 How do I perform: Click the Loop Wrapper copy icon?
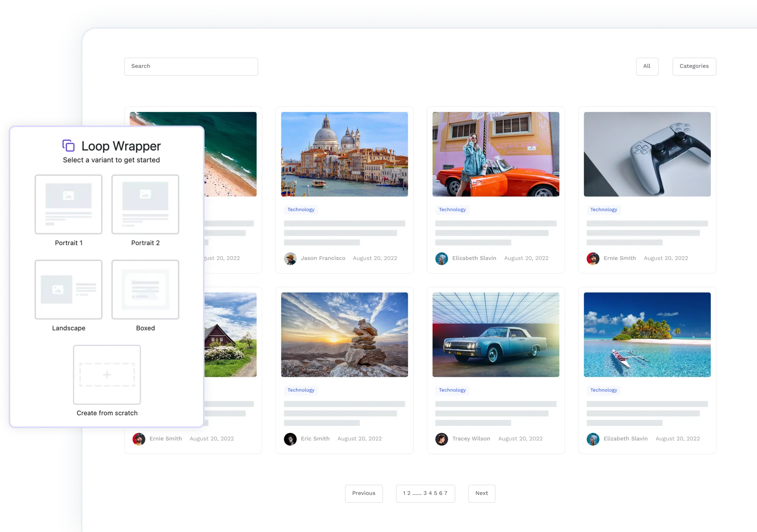pyautogui.click(x=69, y=146)
